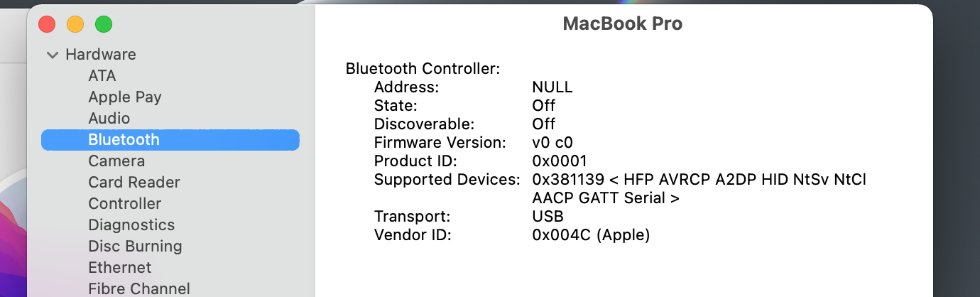
Task: Click the Bluetooth Controller heading
Action: coord(423,69)
